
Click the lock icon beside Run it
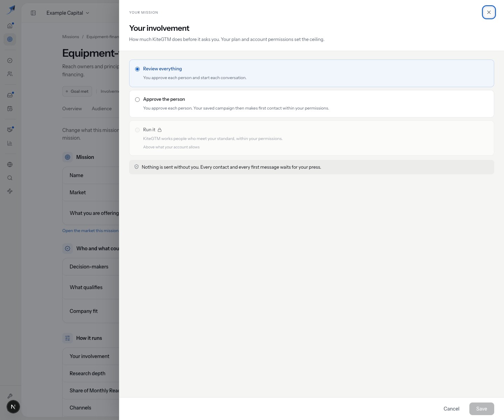point(160,130)
